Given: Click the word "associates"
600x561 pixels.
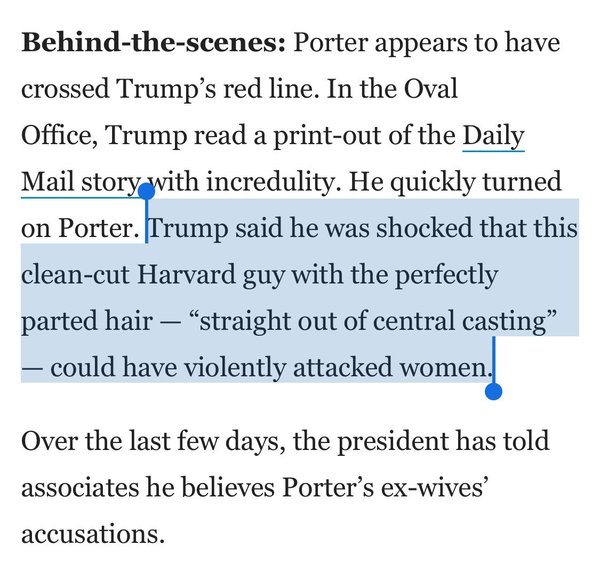Looking at the screenshot, I should click(84, 486).
